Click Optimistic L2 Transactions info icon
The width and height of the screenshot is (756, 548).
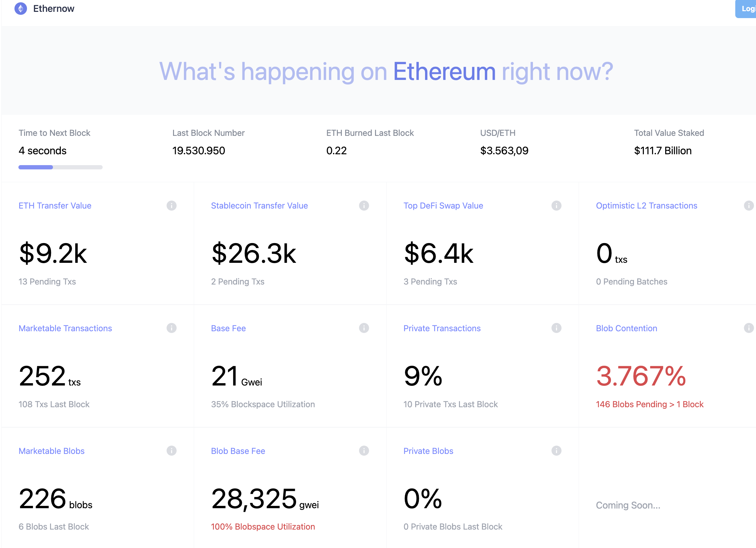748,206
